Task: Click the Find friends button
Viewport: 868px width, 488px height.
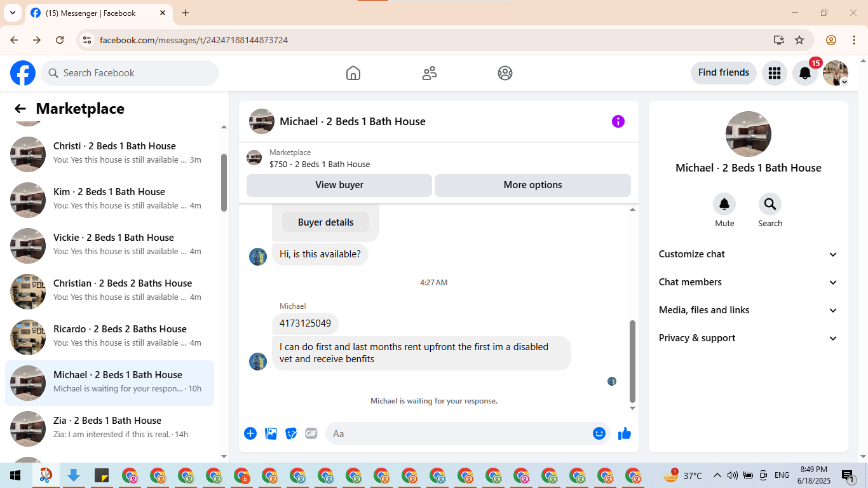Action: (724, 72)
